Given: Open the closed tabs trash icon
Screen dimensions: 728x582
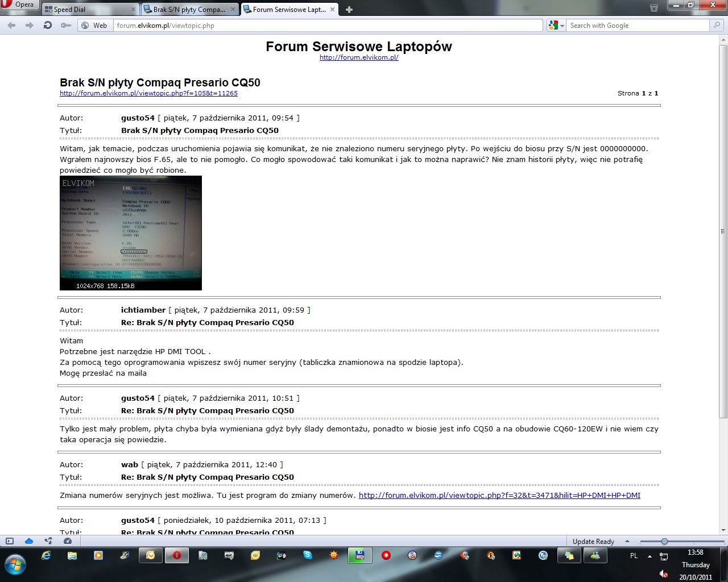Looking at the screenshot, I should (x=654, y=8).
